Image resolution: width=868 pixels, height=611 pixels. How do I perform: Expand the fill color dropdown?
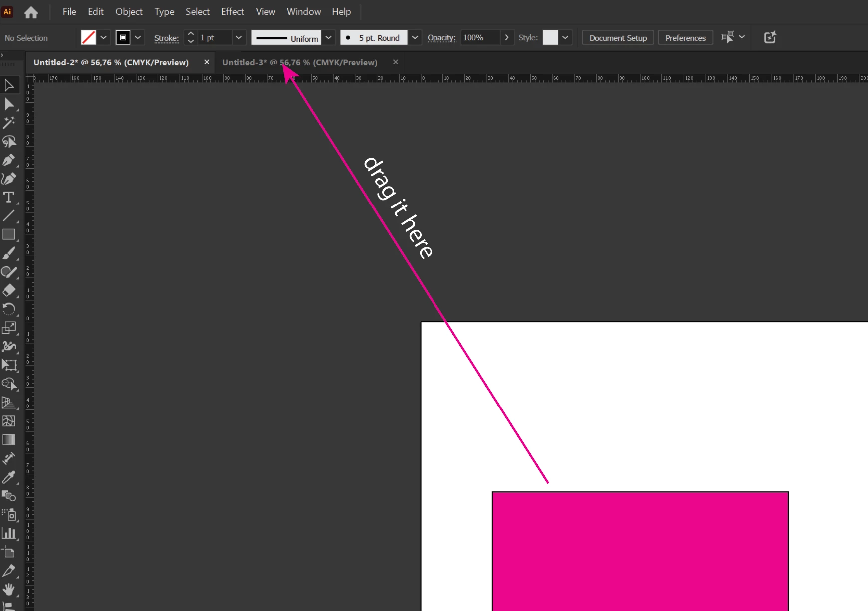(103, 37)
